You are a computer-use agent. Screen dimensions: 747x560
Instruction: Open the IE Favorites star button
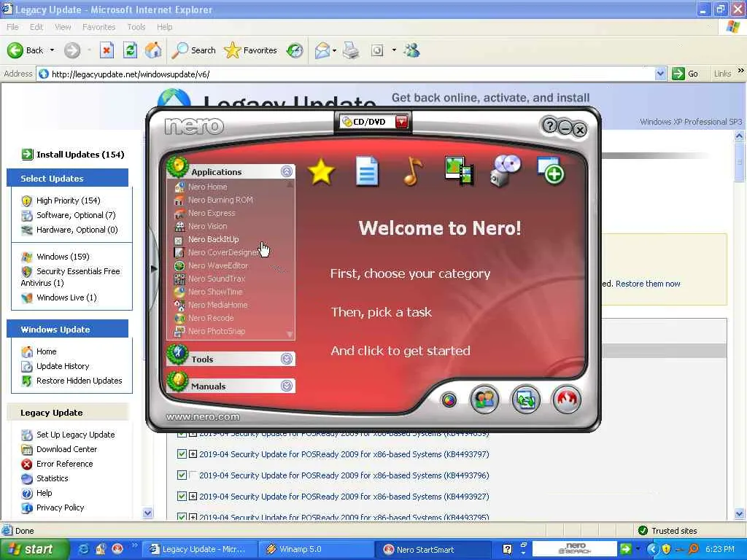251,50
